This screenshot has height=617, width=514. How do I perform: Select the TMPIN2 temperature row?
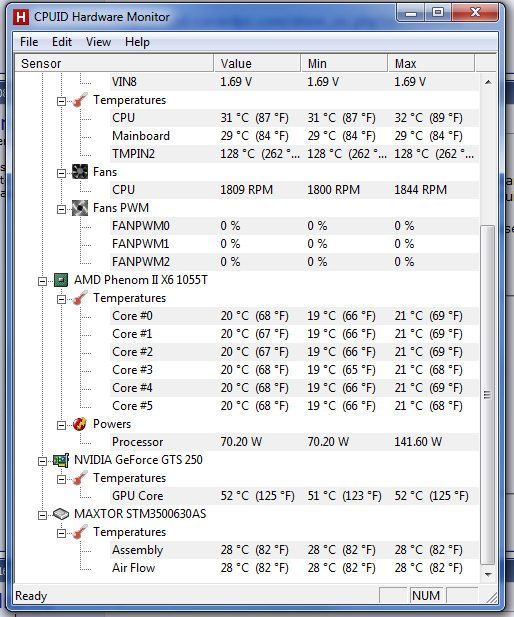coord(294,154)
